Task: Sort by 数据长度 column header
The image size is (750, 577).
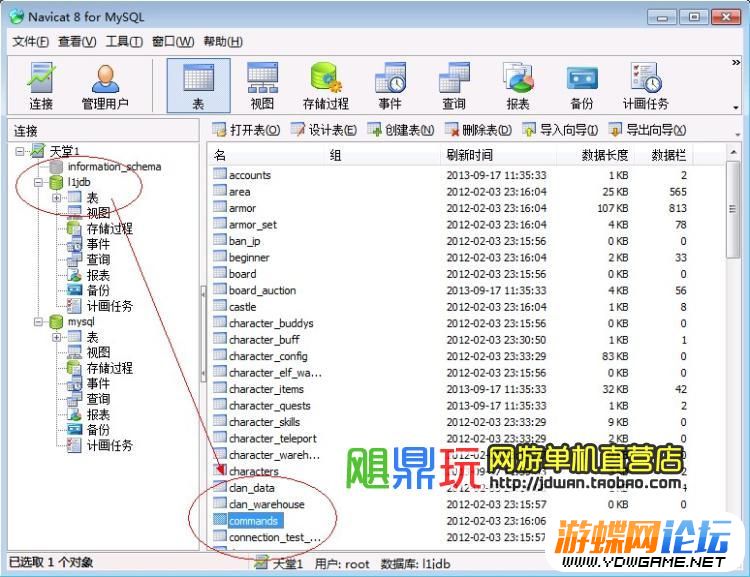Action: [x=595, y=155]
